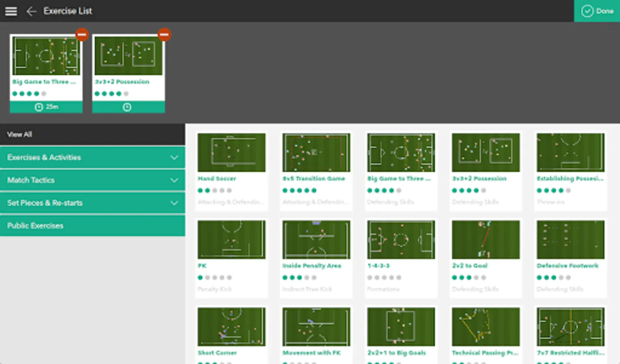Viewport: 620px width, 364px height.
Task: Expand Exercises & Activities chevron
Action: click(174, 157)
